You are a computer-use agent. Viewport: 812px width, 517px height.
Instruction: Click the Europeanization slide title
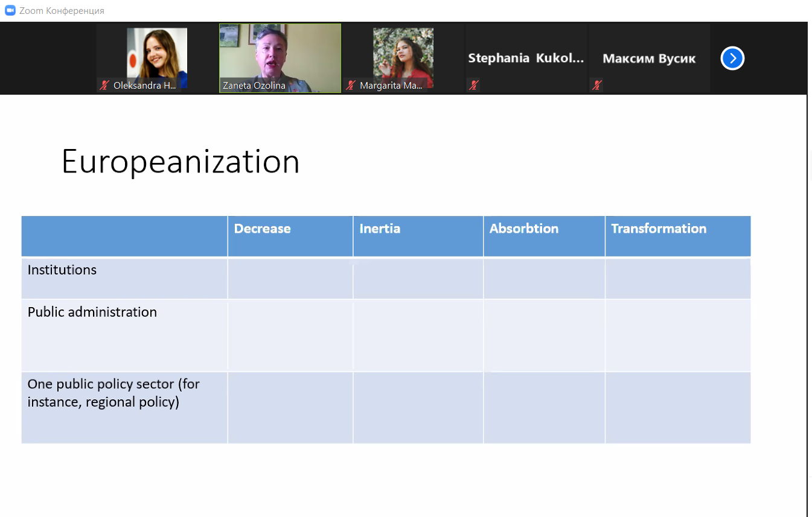tap(181, 162)
